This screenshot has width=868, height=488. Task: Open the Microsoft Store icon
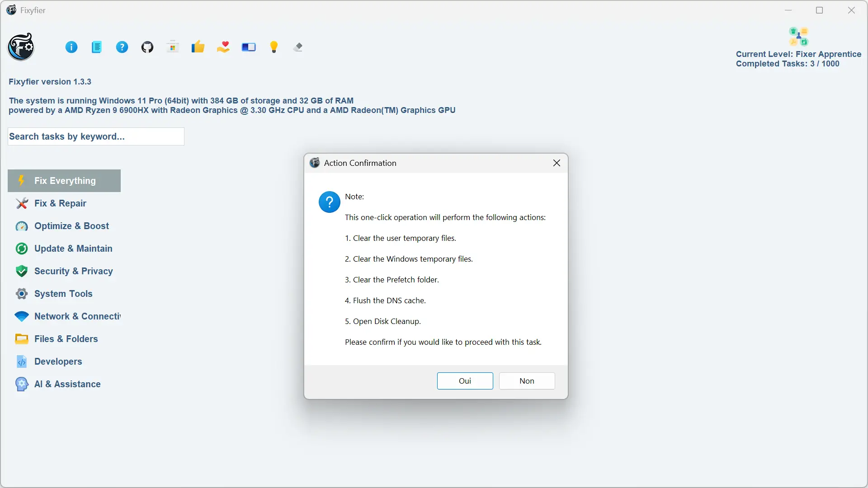click(x=173, y=47)
